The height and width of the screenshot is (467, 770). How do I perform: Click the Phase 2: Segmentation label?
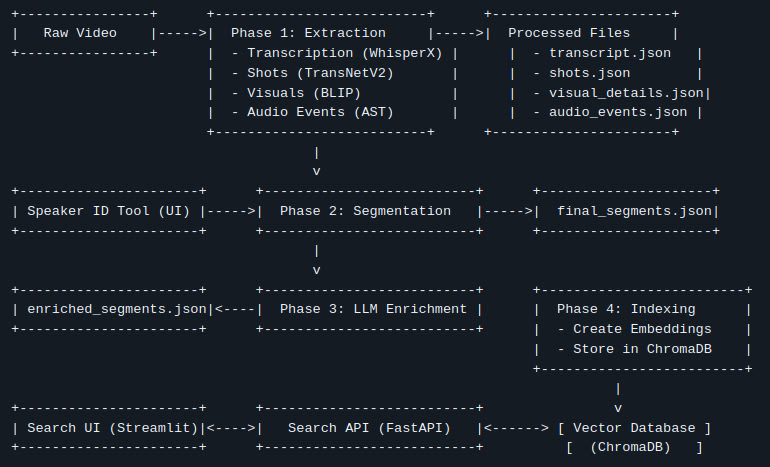click(365, 211)
